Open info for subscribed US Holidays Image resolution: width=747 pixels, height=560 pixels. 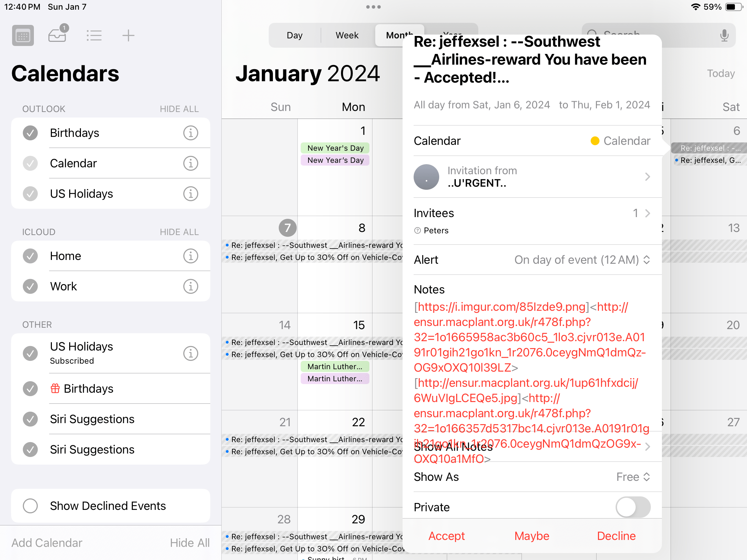pyautogui.click(x=191, y=354)
